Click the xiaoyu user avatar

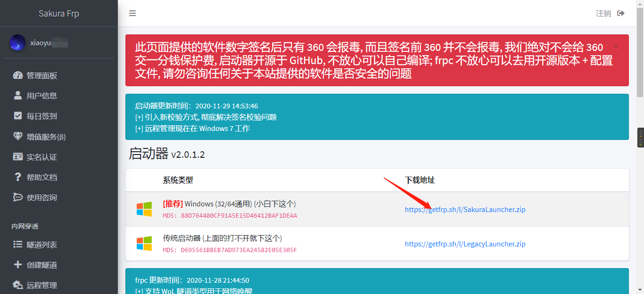[18, 43]
